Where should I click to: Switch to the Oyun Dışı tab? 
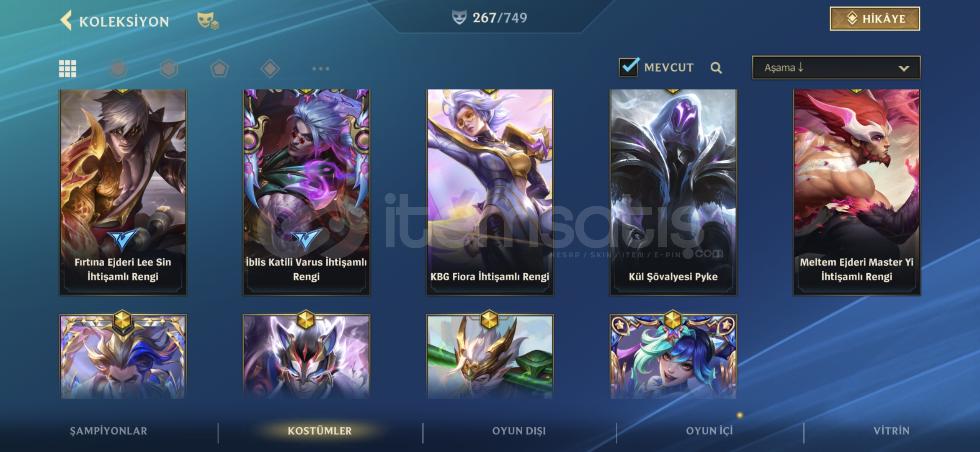pyautogui.click(x=519, y=431)
